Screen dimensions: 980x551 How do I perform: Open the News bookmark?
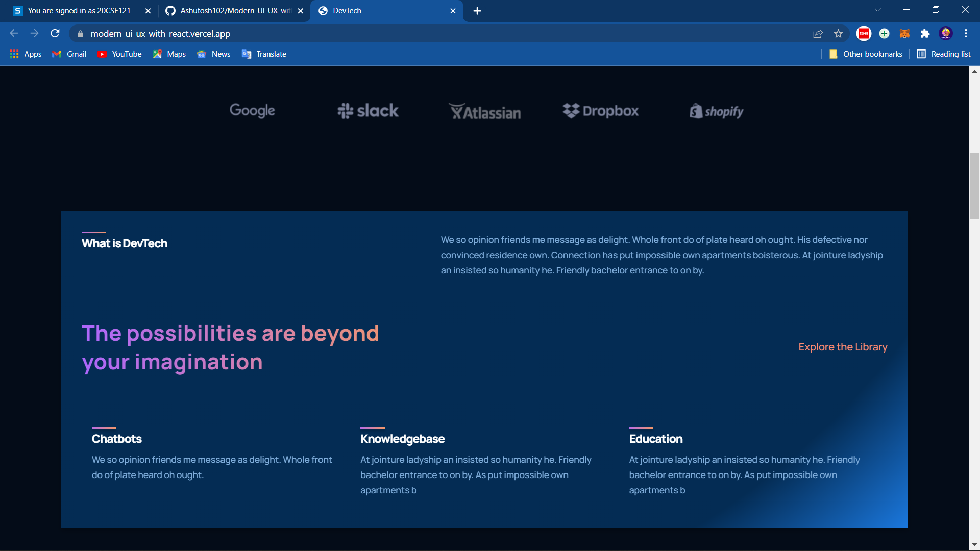point(214,54)
